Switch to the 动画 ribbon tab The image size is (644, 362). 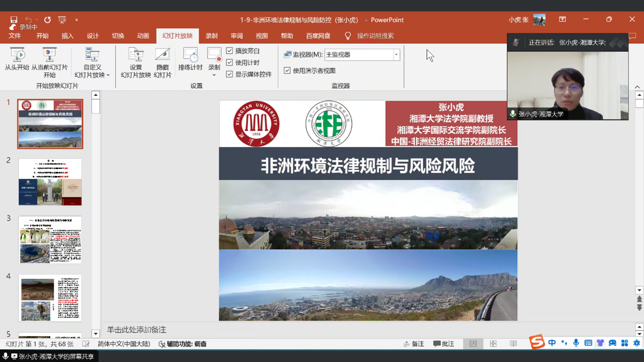click(143, 36)
